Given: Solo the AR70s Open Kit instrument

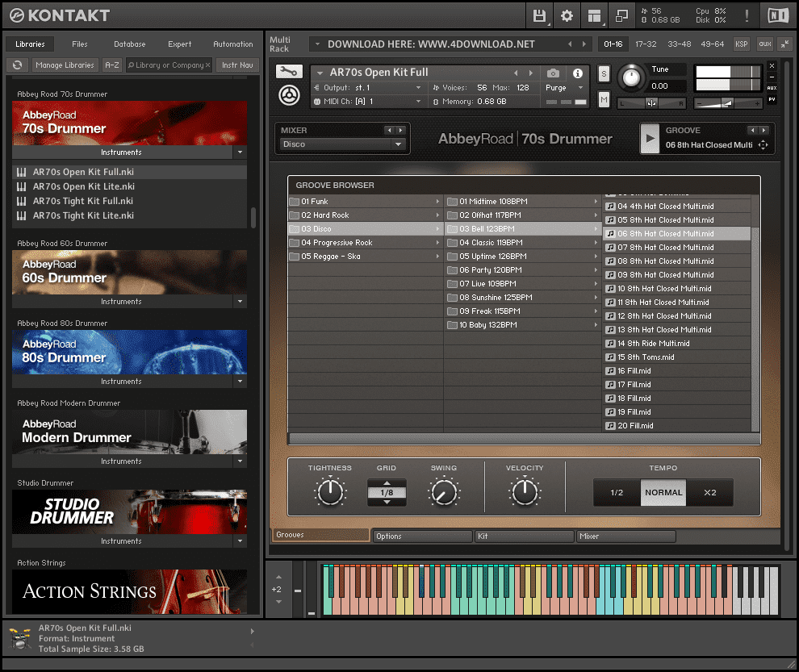Looking at the screenshot, I should (x=602, y=73).
